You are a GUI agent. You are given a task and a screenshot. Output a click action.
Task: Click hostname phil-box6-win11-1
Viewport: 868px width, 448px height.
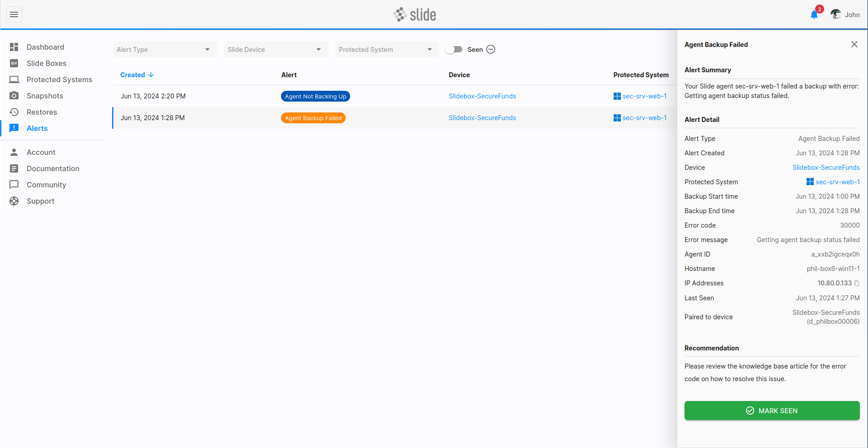pyautogui.click(x=833, y=269)
